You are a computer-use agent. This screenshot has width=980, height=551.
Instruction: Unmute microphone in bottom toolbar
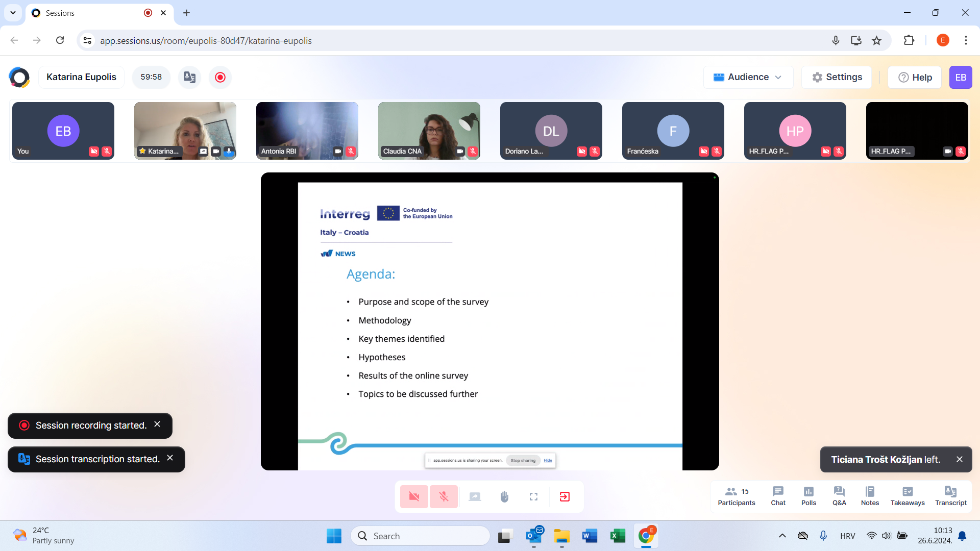point(444,497)
